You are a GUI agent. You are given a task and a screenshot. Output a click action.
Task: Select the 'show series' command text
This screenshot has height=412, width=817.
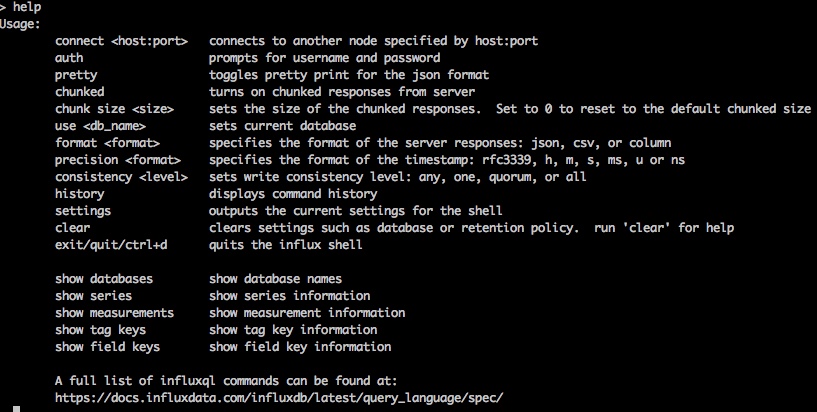[x=94, y=296]
